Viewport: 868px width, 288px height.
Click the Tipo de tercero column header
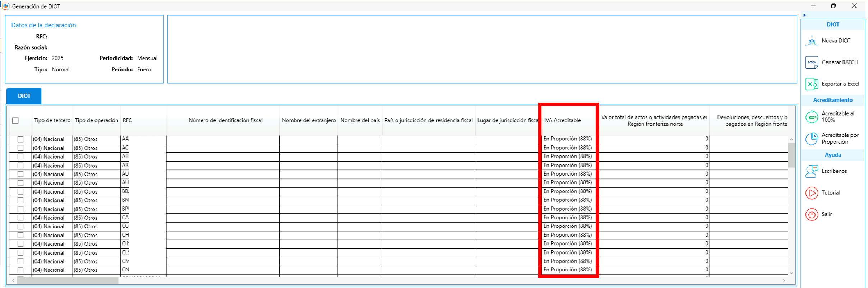pyautogui.click(x=52, y=120)
